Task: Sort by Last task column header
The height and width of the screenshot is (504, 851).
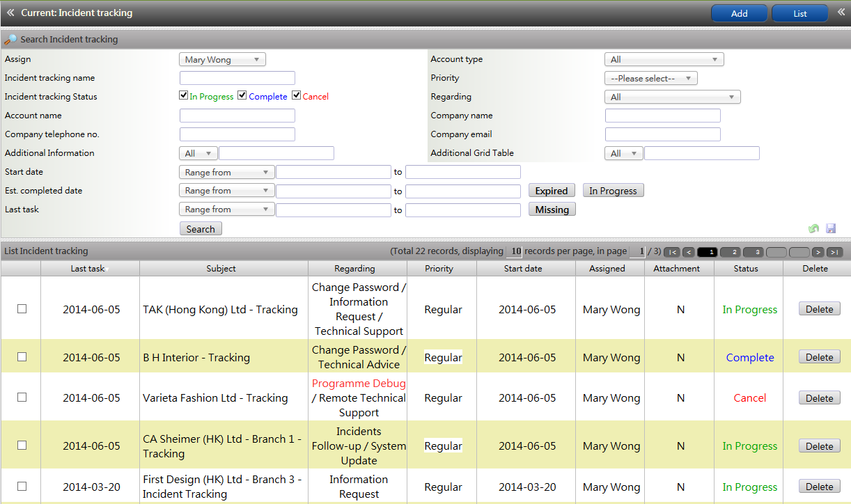Action: click(90, 269)
